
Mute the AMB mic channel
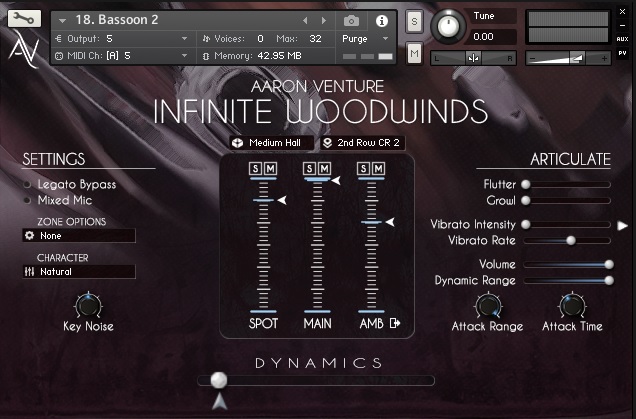(x=378, y=168)
